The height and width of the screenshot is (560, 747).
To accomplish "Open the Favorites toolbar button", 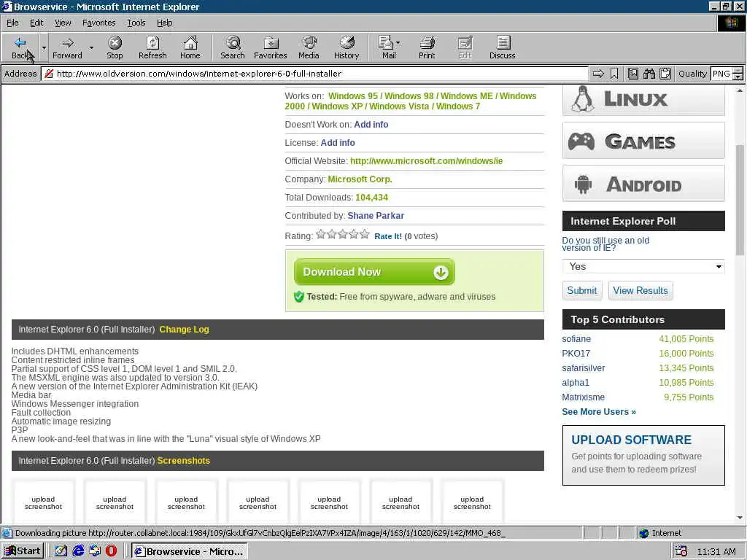I will pos(270,47).
